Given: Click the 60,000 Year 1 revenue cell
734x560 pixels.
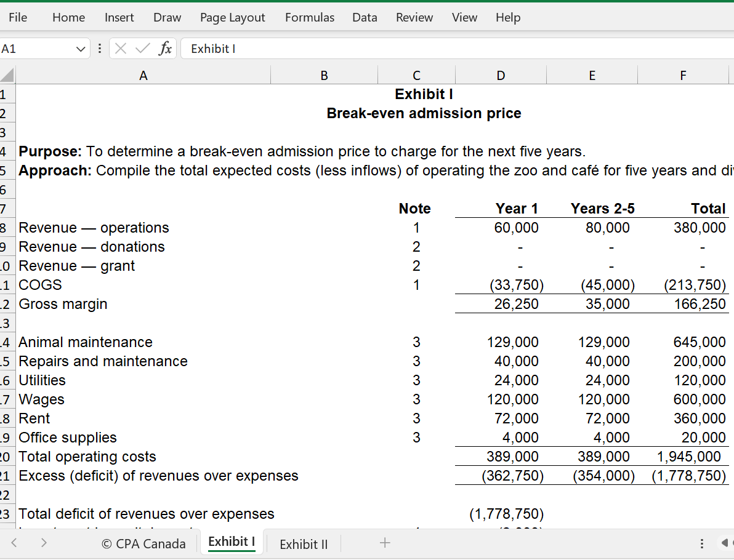Looking at the screenshot, I should (517, 228).
